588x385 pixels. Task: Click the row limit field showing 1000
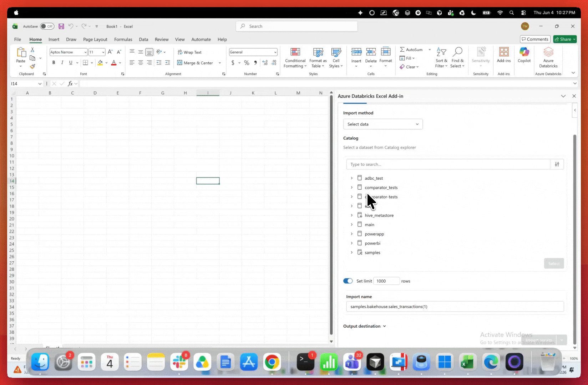point(386,281)
